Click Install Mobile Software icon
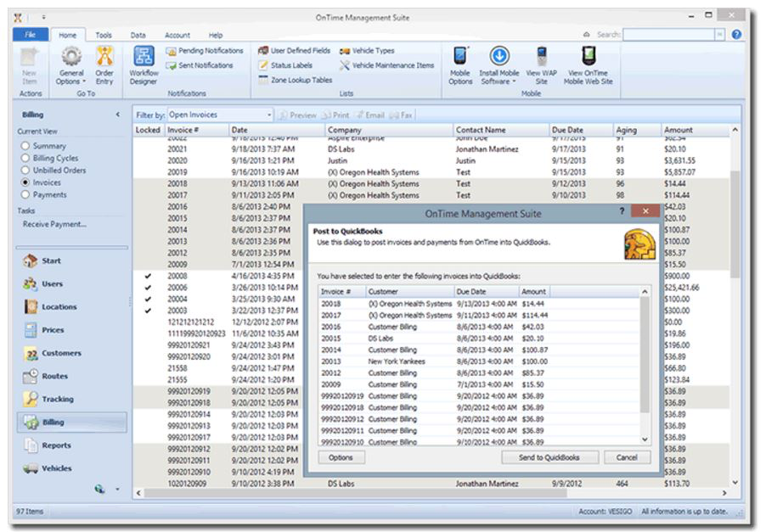 (499, 56)
